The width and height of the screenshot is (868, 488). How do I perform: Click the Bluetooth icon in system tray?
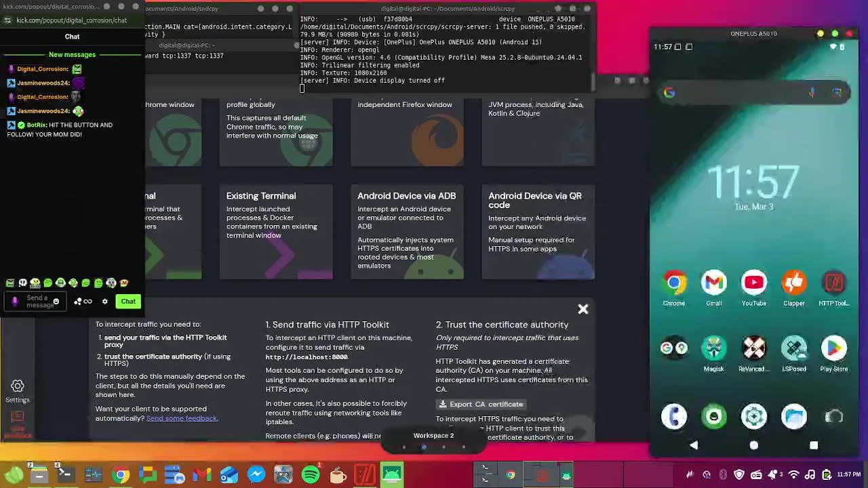(x=723, y=475)
